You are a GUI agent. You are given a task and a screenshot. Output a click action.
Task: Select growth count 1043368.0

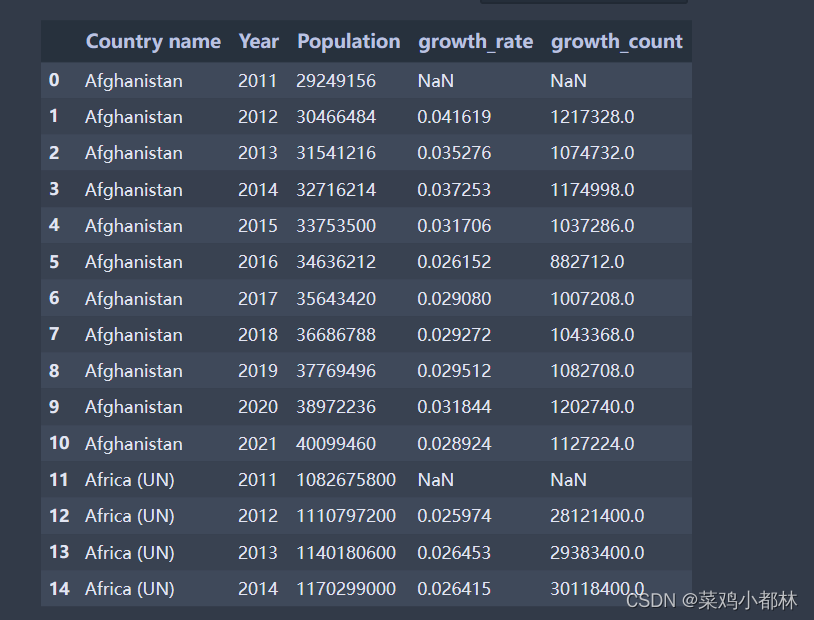[592, 335]
